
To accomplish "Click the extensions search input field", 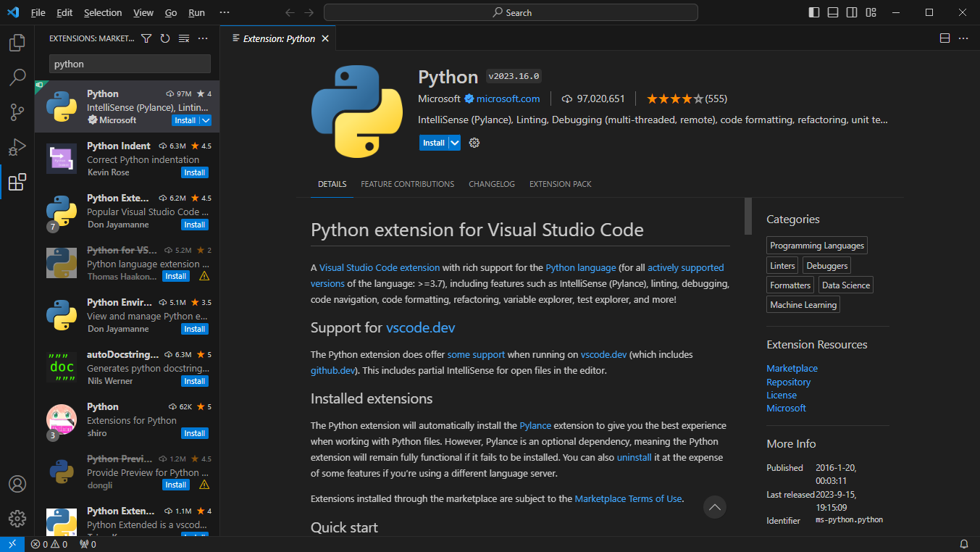I will point(130,64).
